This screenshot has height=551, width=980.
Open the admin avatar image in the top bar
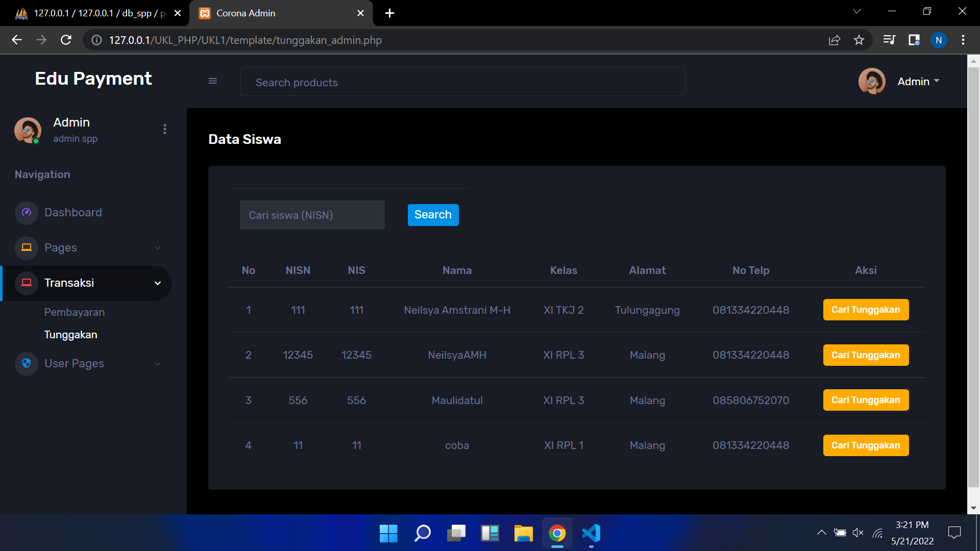872,81
